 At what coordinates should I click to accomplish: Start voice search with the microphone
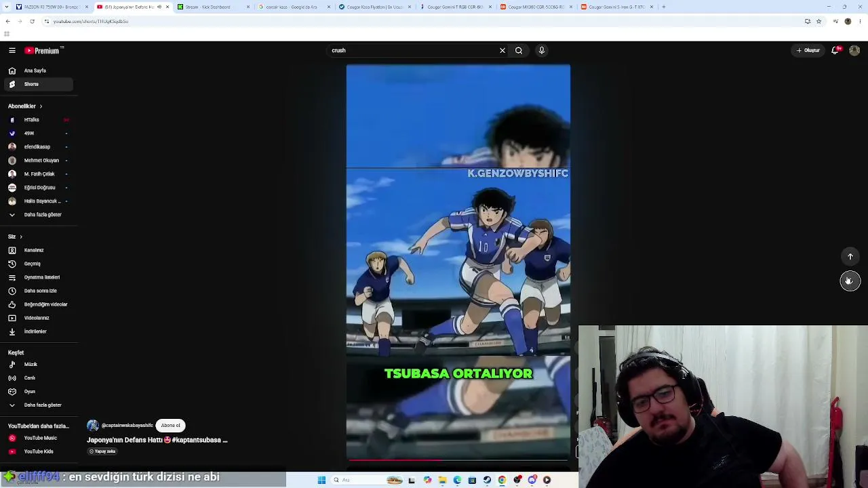point(542,50)
